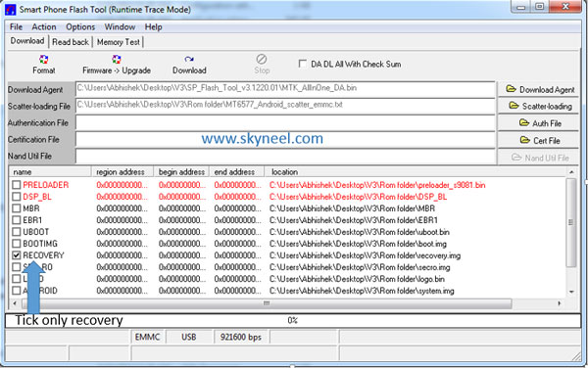The image size is (588, 368).
Task: Click the Scatter-loading File path field
Action: pyautogui.click(x=285, y=106)
